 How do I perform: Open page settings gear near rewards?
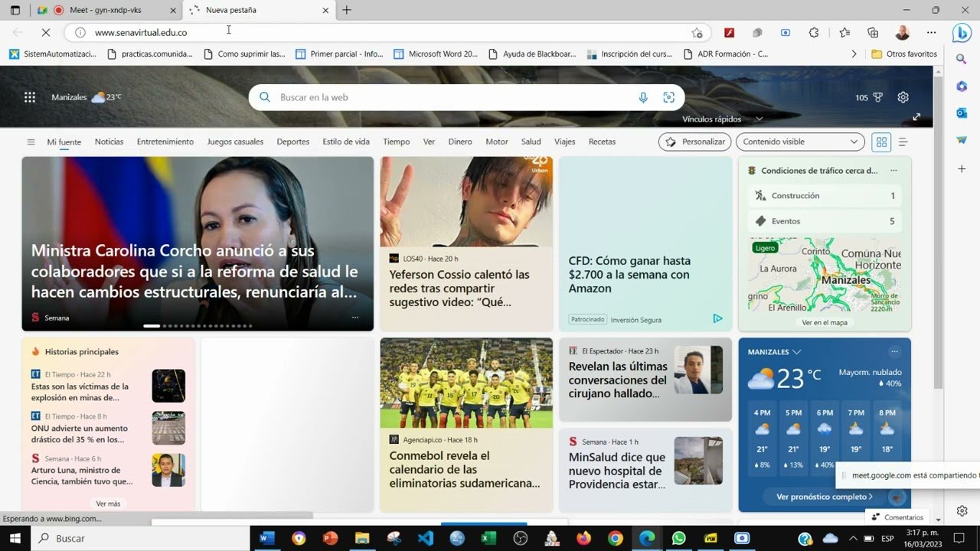tap(903, 97)
